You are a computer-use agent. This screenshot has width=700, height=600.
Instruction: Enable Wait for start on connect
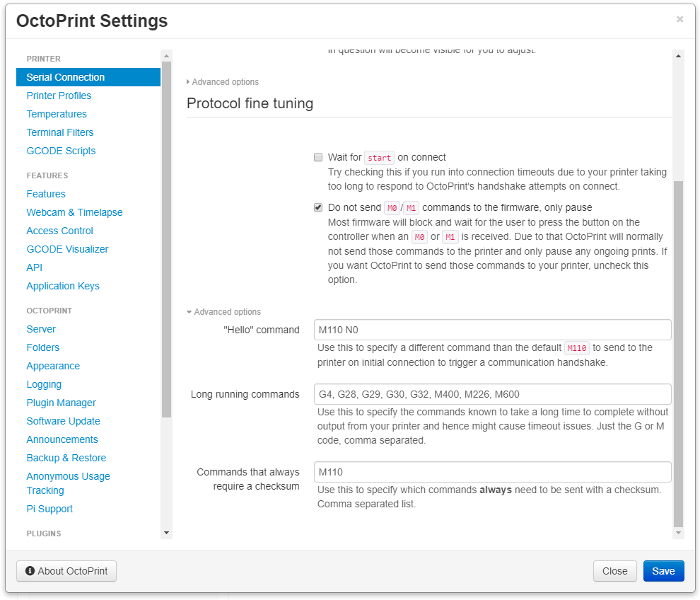[317, 156]
